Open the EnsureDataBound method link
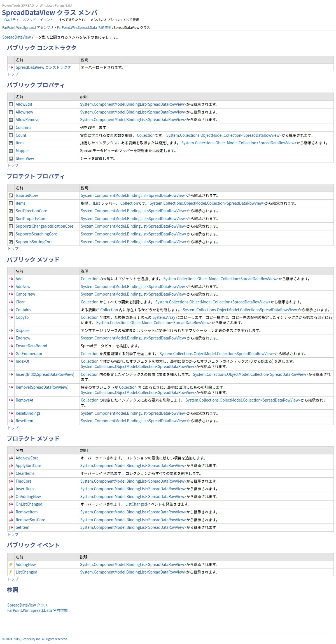The width and height of the screenshot is (336, 644). [x=31, y=346]
